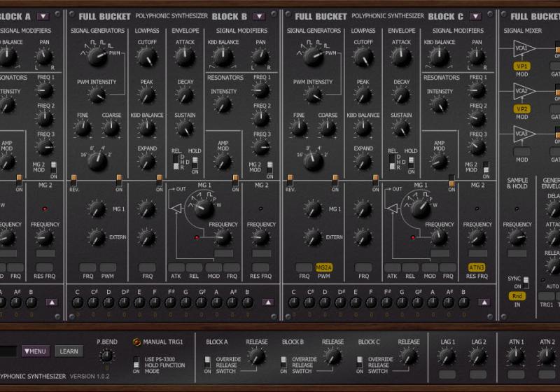Image resolution: width=560 pixels, height=392 pixels.
Task: Open the Block B dropdown arrow
Action: [260, 16]
